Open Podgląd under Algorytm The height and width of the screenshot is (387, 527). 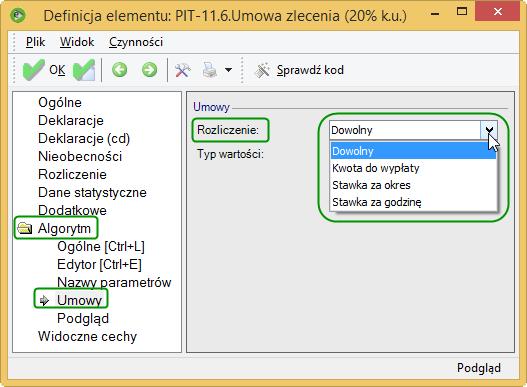[x=83, y=318]
